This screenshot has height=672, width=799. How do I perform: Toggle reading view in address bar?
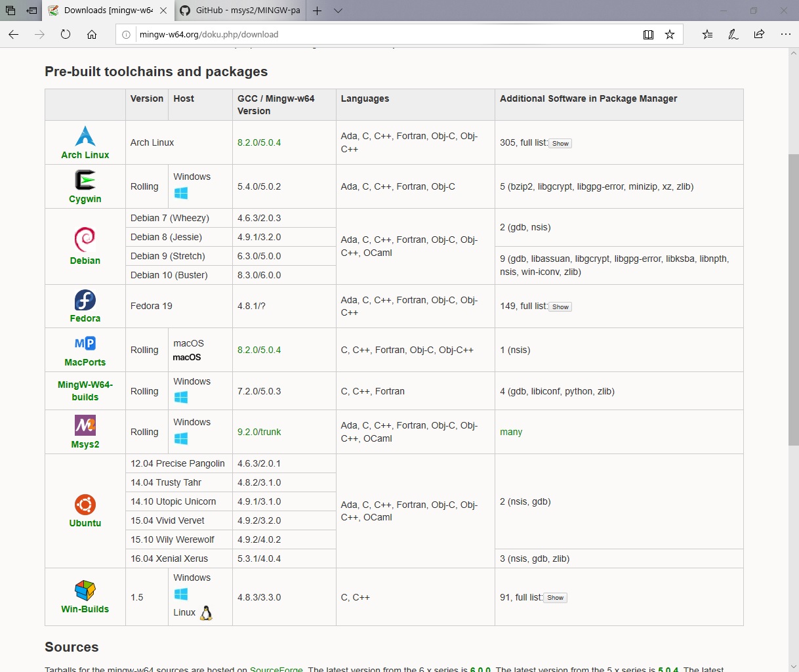pyautogui.click(x=648, y=35)
